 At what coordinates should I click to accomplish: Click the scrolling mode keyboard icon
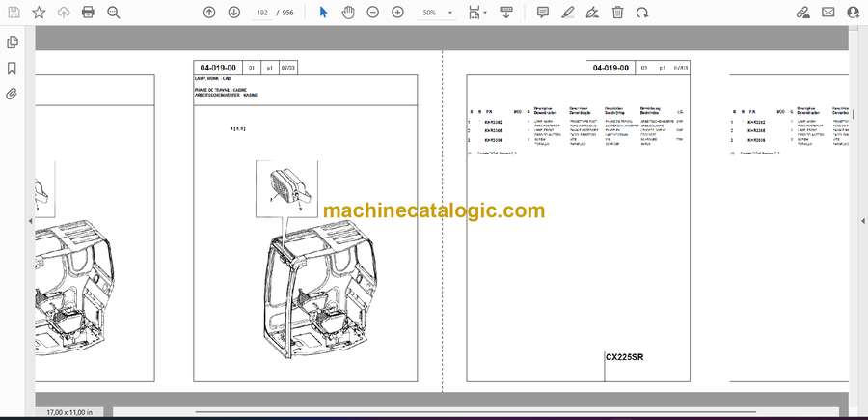click(506, 13)
